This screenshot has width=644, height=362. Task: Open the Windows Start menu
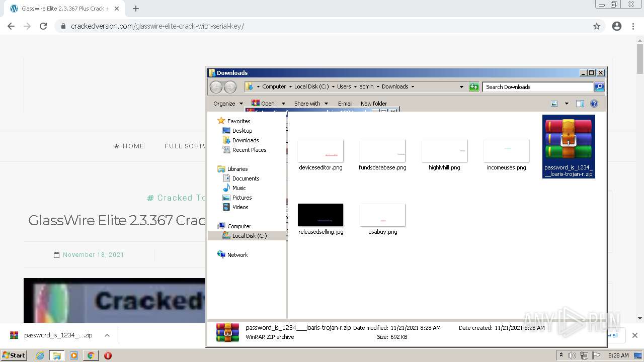(x=14, y=355)
